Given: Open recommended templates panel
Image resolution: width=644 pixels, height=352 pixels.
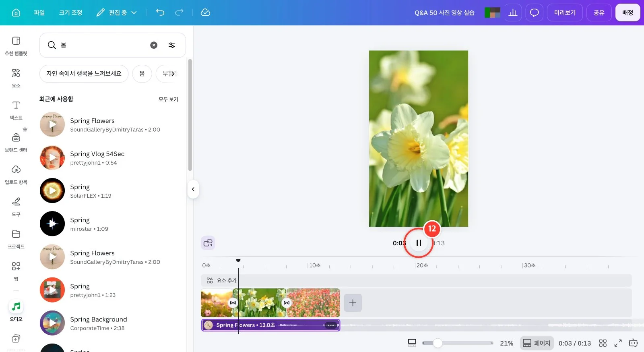Looking at the screenshot, I should tap(16, 46).
